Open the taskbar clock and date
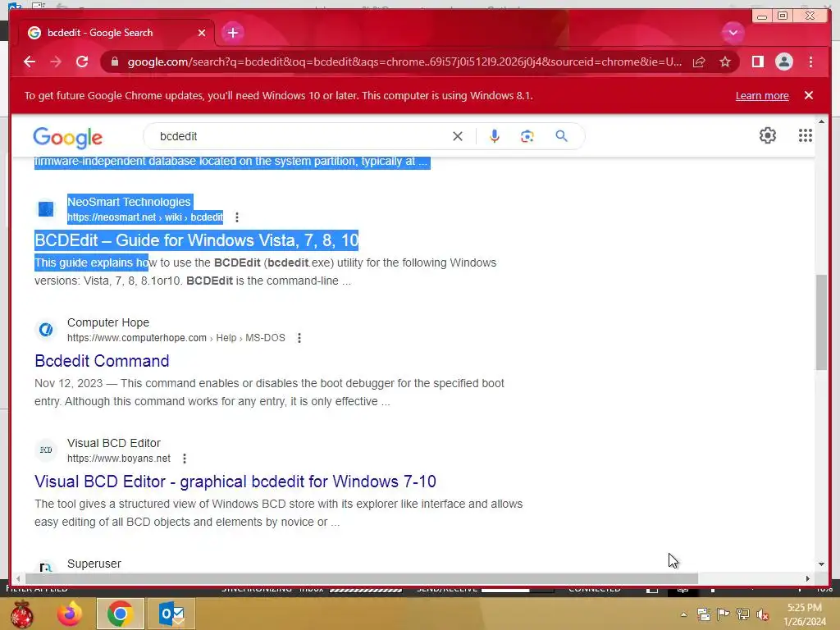840x630 pixels. point(805,614)
